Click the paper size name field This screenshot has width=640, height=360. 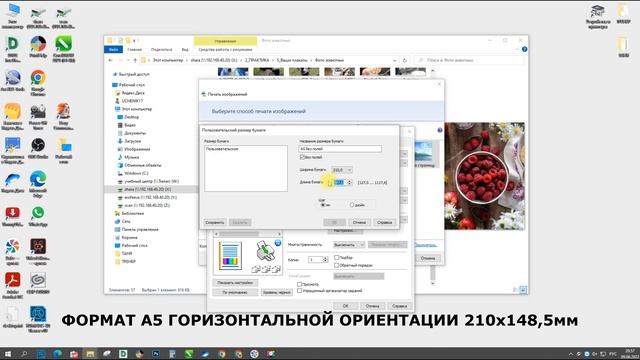(340, 149)
